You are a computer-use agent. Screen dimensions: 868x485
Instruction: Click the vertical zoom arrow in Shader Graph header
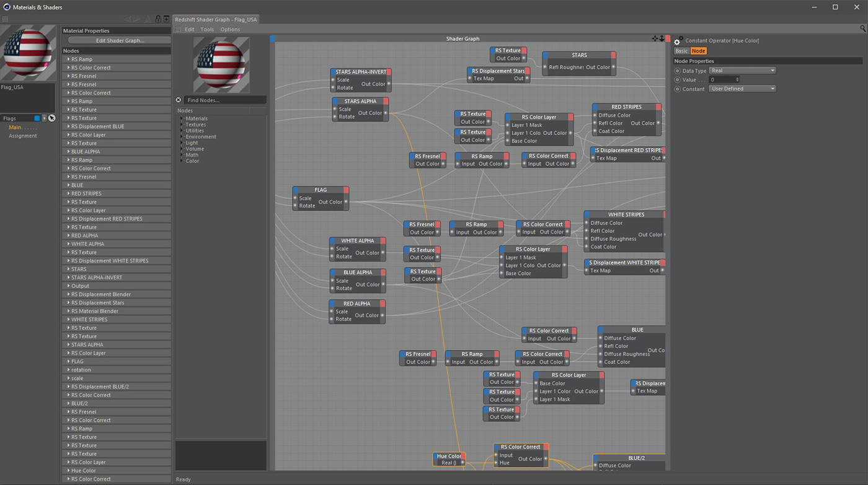[662, 38]
